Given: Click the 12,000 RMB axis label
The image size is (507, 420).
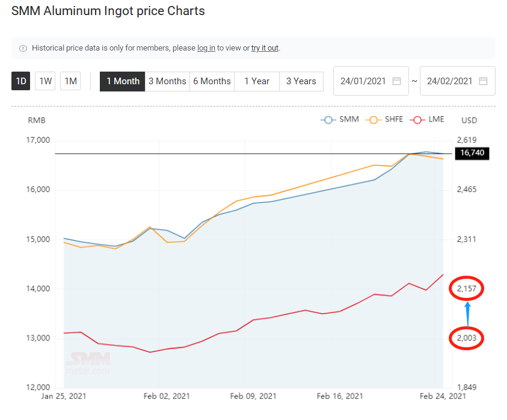Looking at the screenshot, I should tap(38, 388).
